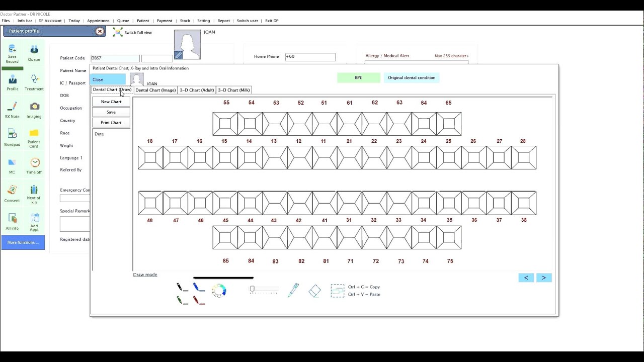Switch to 3-D Chart (Milk) tab

pyautogui.click(x=234, y=90)
